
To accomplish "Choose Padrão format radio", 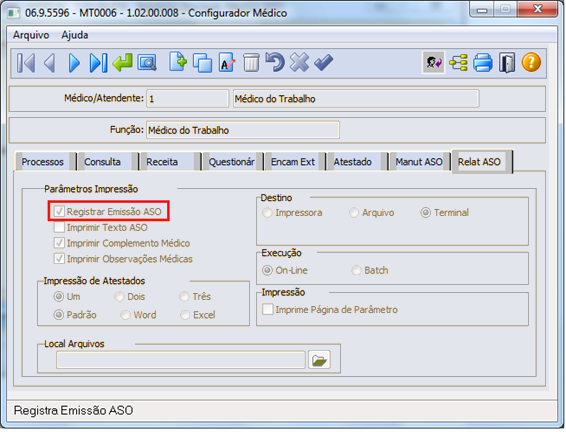I will tap(58, 315).
